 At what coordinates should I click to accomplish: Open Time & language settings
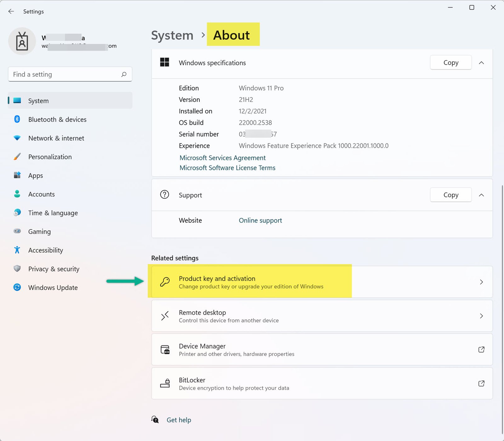(70, 213)
